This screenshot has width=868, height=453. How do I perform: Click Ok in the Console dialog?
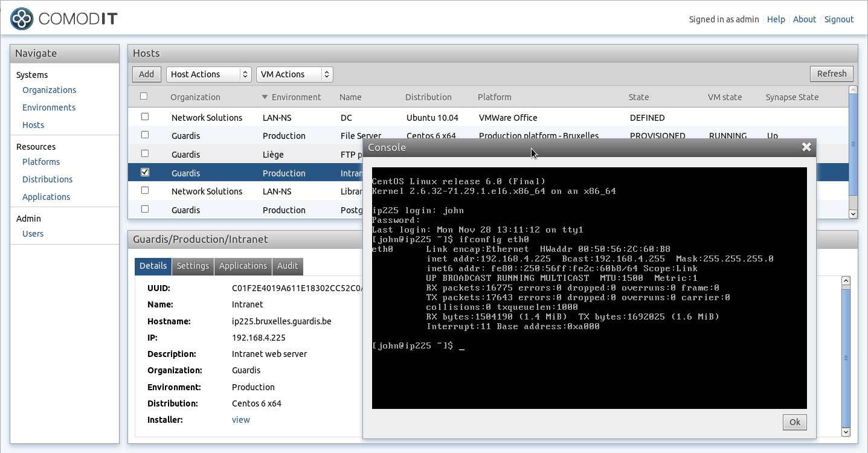(x=794, y=422)
